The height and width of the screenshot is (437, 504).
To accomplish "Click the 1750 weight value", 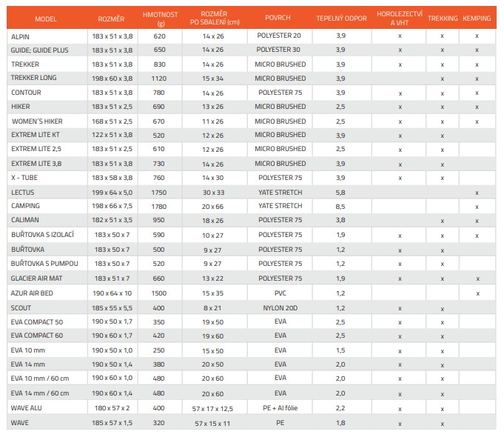I will click(x=159, y=193).
